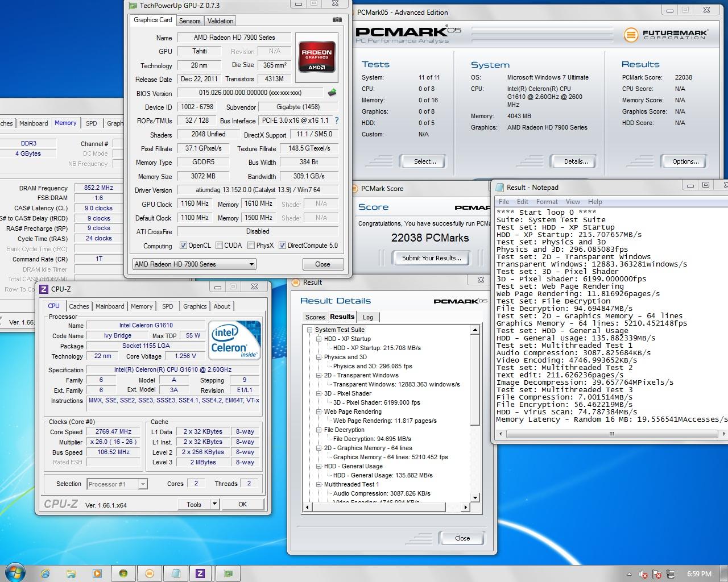This screenshot has height=582, width=728.
Task: Switch to GPU-Z Validation tab
Action: [x=220, y=21]
